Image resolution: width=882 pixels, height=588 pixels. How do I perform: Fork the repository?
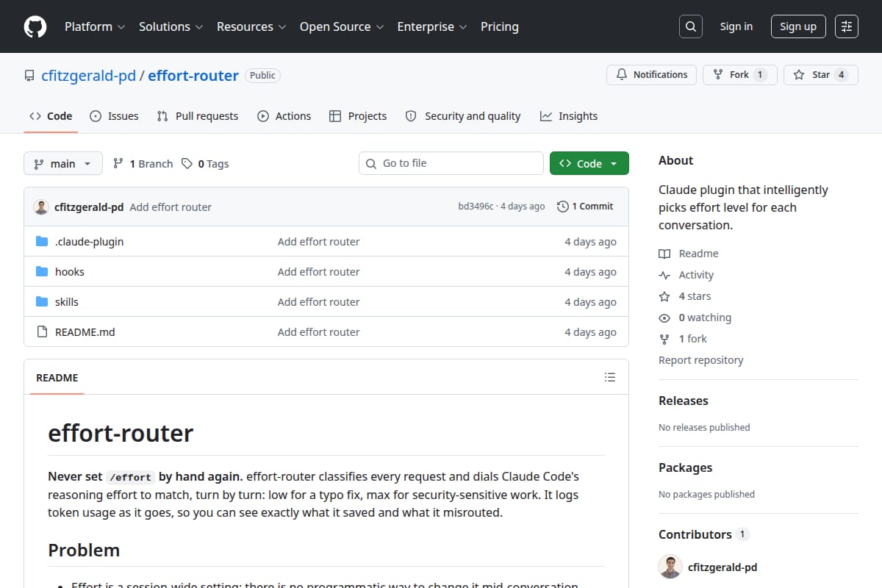pyautogui.click(x=739, y=75)
